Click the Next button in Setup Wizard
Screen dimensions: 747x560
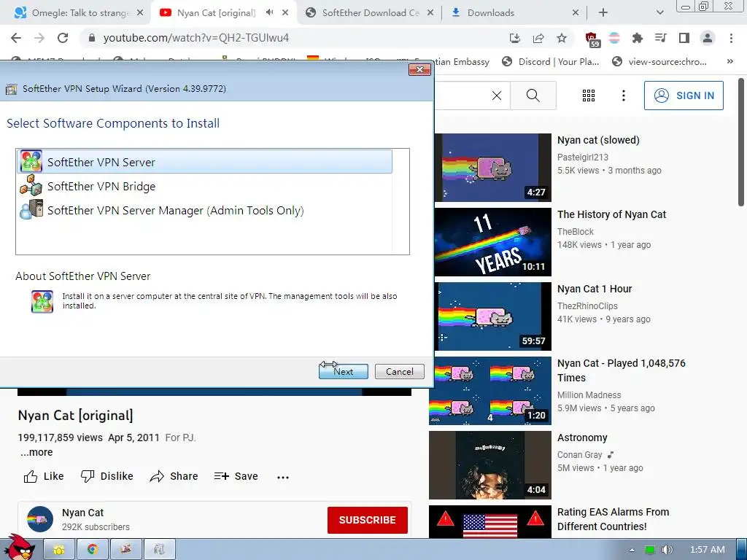343,371
